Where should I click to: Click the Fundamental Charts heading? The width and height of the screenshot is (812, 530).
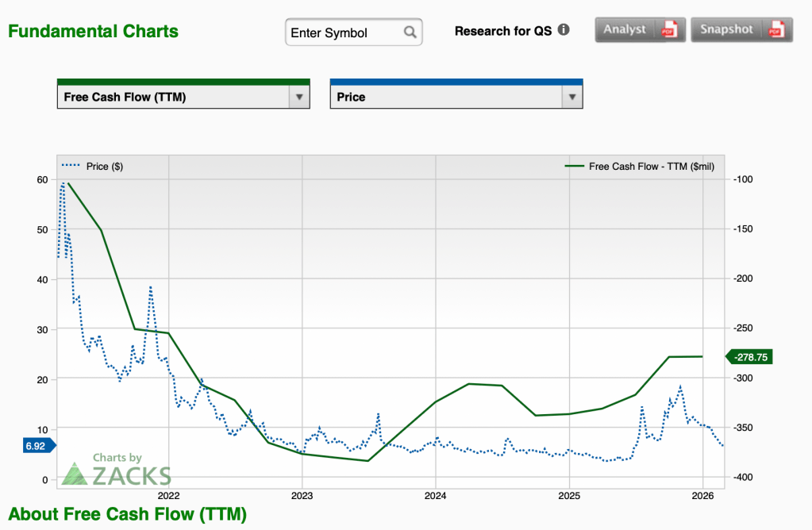[x=93, y=32]
